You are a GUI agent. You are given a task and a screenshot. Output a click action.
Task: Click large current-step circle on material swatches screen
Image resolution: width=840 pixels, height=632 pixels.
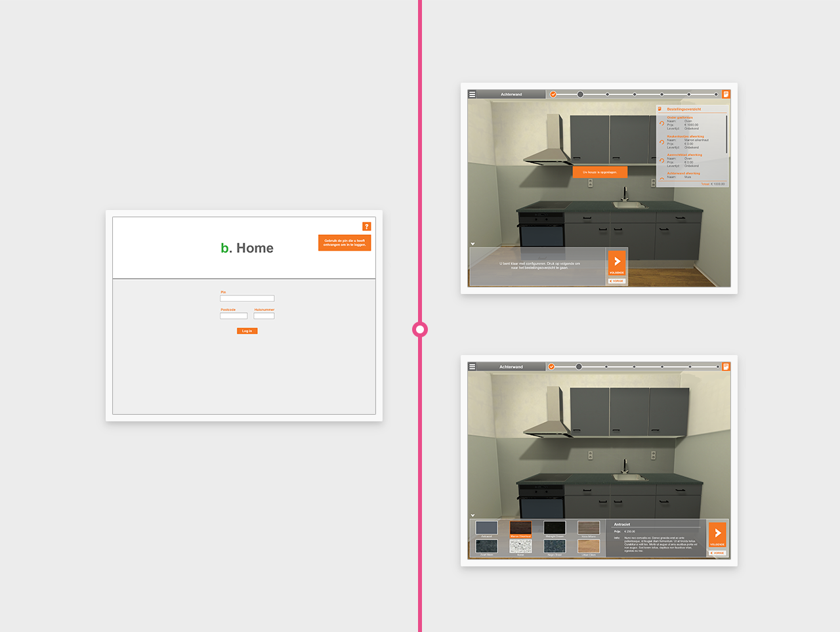[x=579, y=367]
